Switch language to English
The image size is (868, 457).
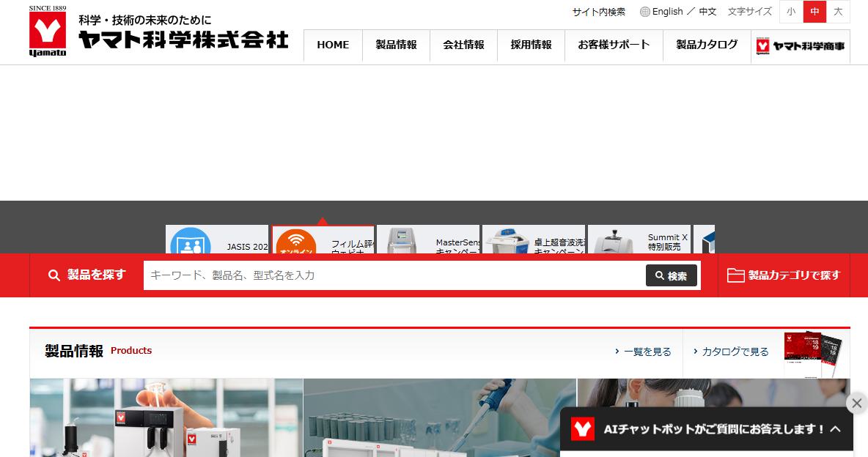668,12
